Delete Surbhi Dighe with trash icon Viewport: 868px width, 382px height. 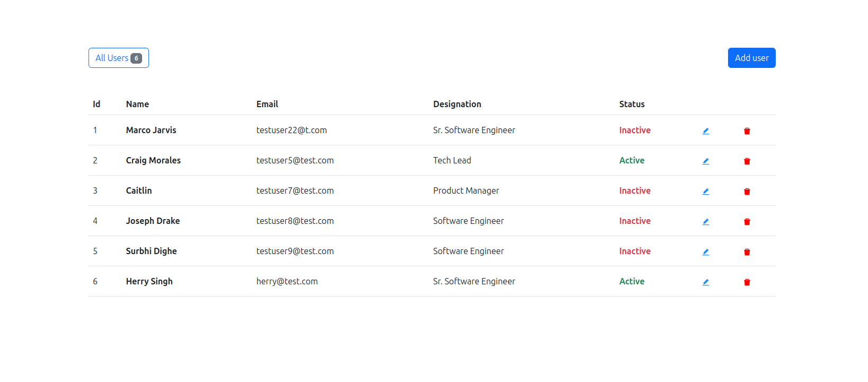click(747, 252)
